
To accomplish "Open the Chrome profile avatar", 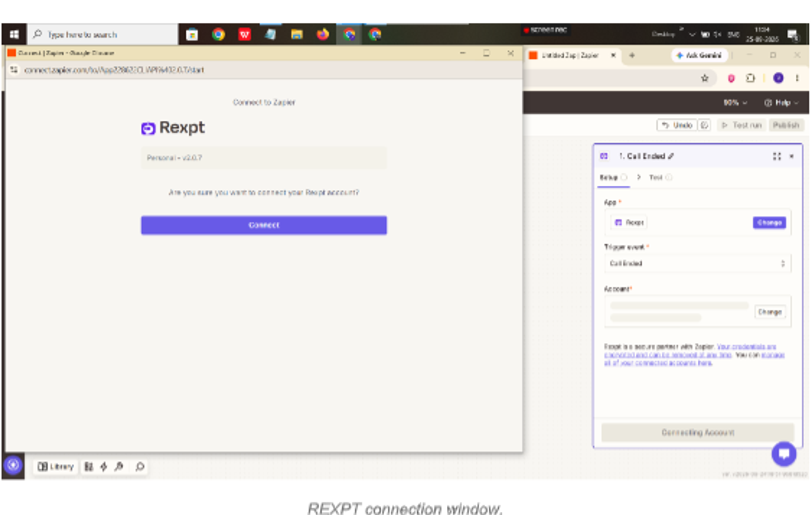I will [x=778, y=78].
